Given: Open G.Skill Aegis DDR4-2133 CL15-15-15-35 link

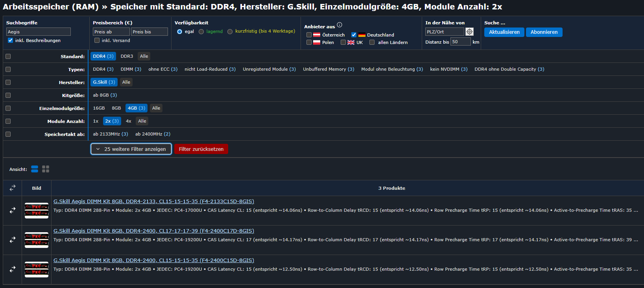Looking at the screenshot, I should 154,202.
